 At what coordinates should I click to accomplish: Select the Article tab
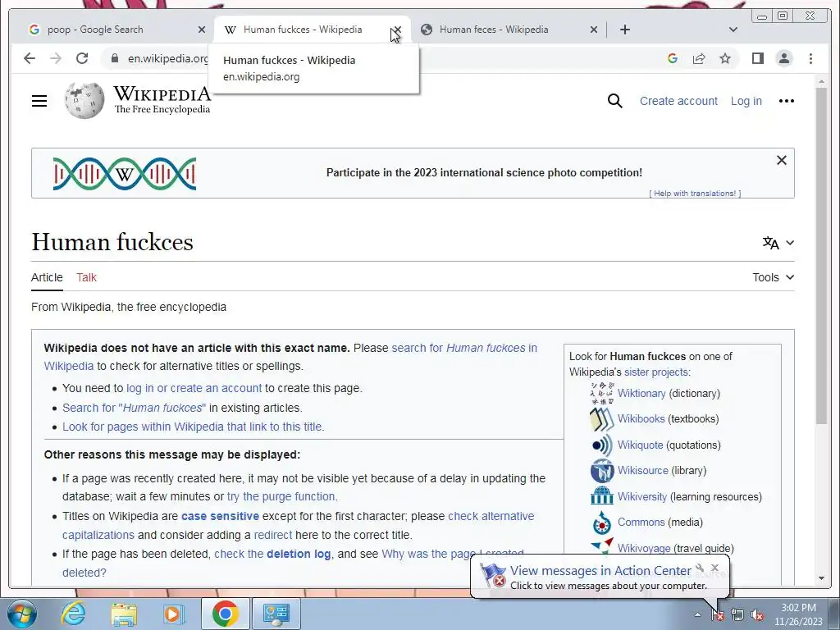point(47,277)
